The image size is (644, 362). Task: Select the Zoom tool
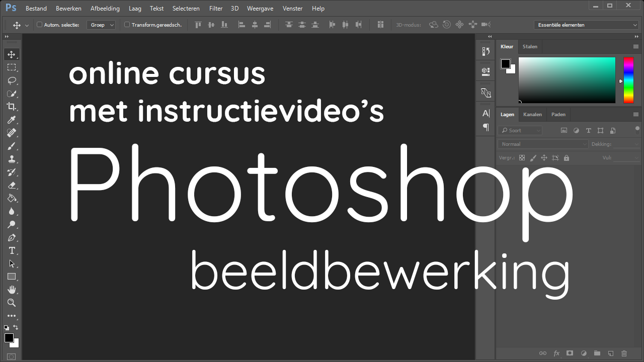pos(12,303)
